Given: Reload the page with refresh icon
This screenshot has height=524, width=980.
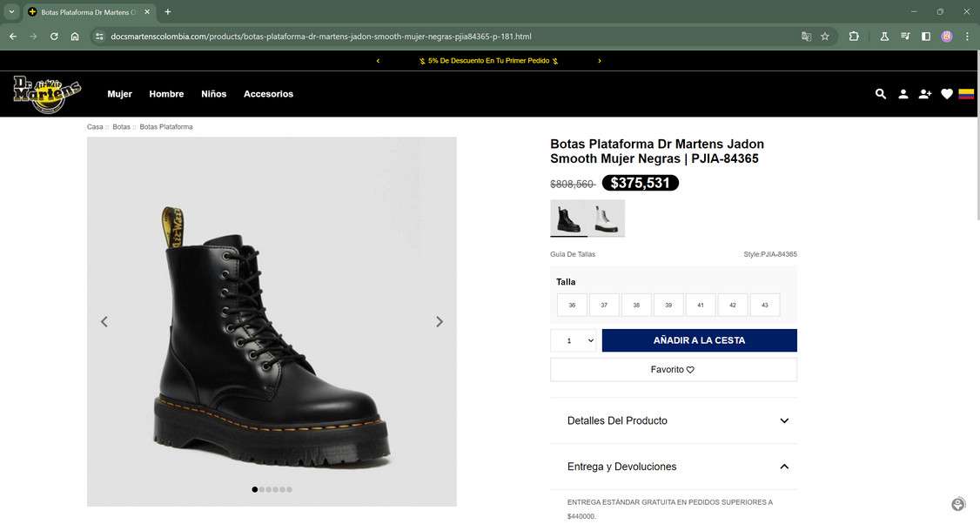Looking at the screenshot, I should 54,37.
